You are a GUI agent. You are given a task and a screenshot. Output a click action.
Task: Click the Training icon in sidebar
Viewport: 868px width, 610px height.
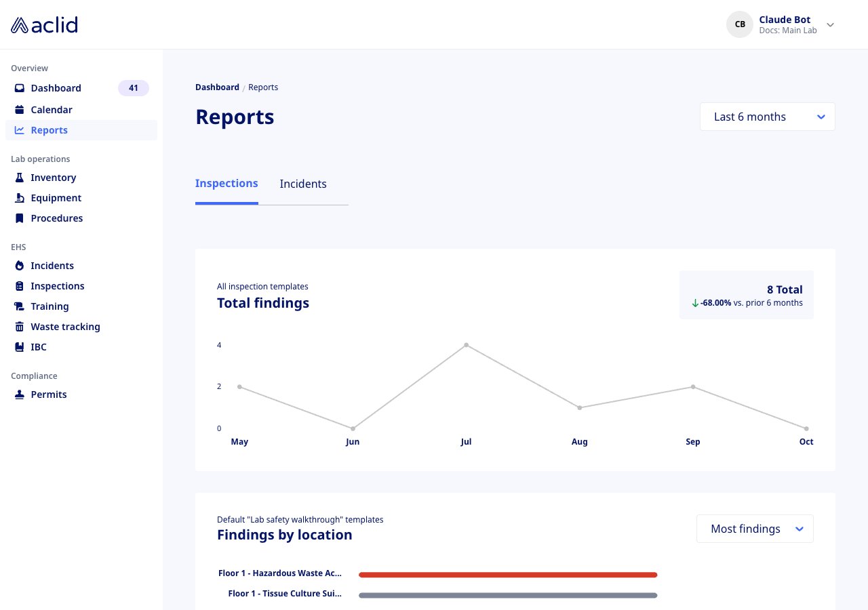20,306
